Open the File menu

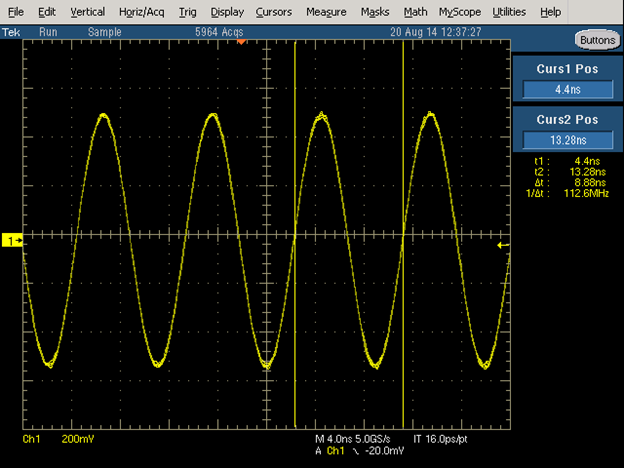coord(16,12)
